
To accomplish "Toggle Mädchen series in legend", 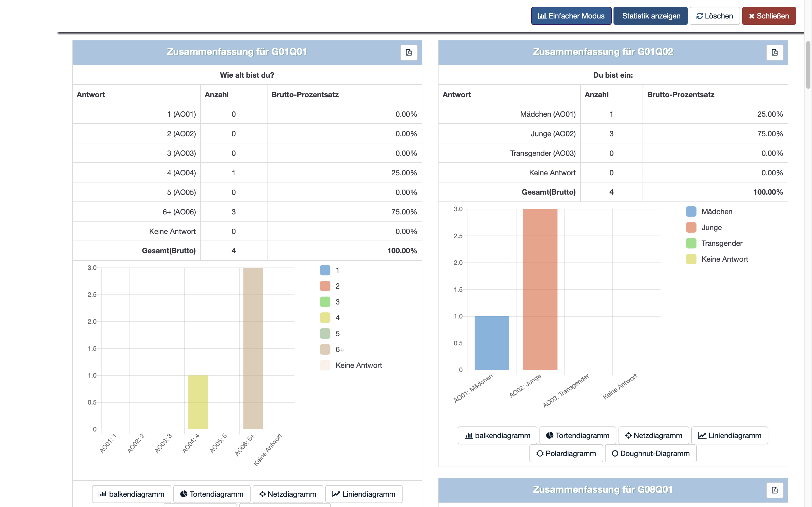I will [716, 212].
